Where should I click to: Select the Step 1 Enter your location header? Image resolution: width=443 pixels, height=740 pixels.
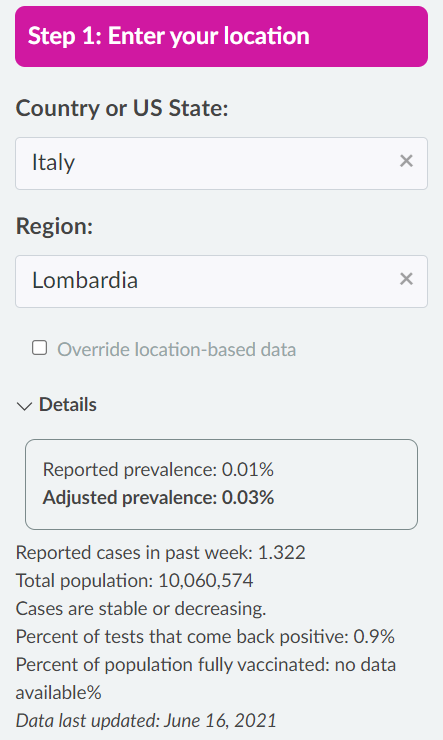(x=221, y=36)
